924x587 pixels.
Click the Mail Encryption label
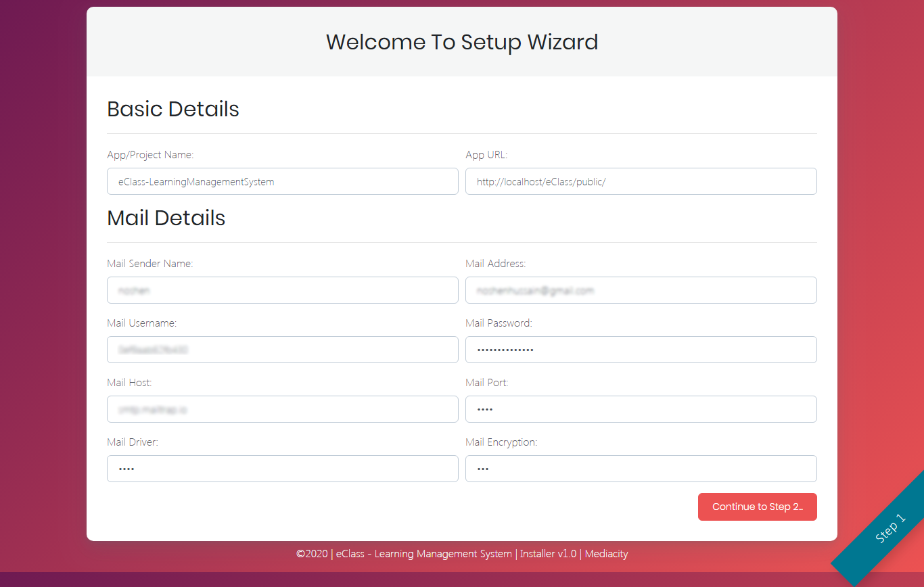[x=501, y=442]
